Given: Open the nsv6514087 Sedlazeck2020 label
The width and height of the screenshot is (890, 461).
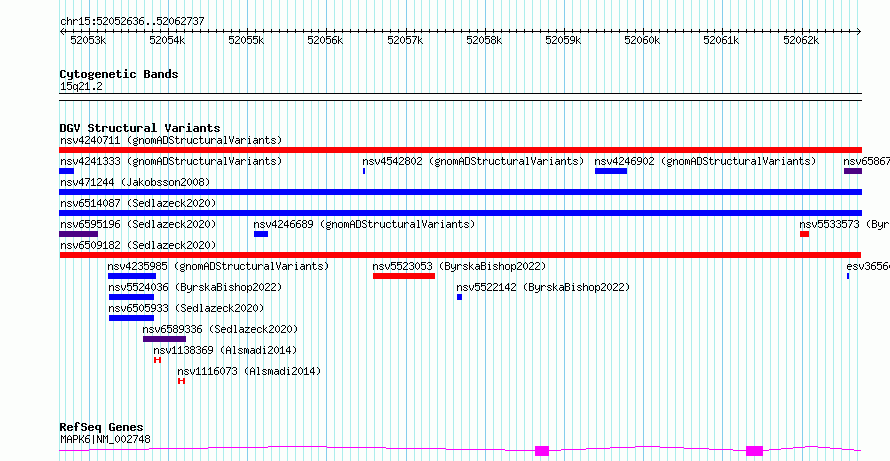Looking at the screenshot, I should (x=138, y=203).
